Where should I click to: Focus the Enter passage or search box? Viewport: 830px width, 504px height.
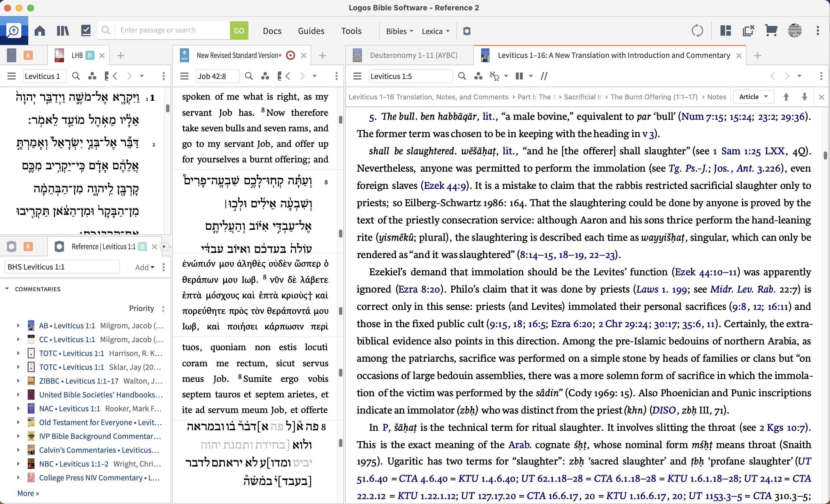pos(172,30)
